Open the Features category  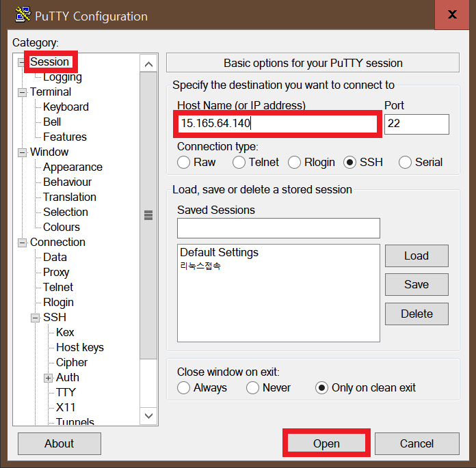pyautogui.click(x=65, y=137)
